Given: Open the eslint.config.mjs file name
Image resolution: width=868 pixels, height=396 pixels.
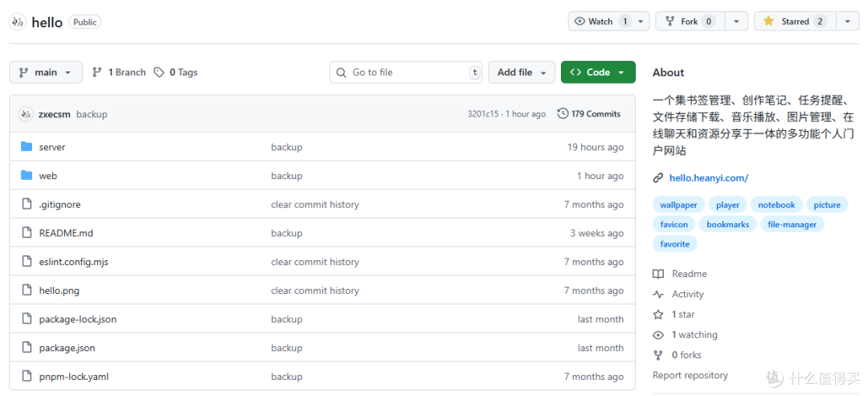Looking at the screenshot, I should [x=74, y=262].
